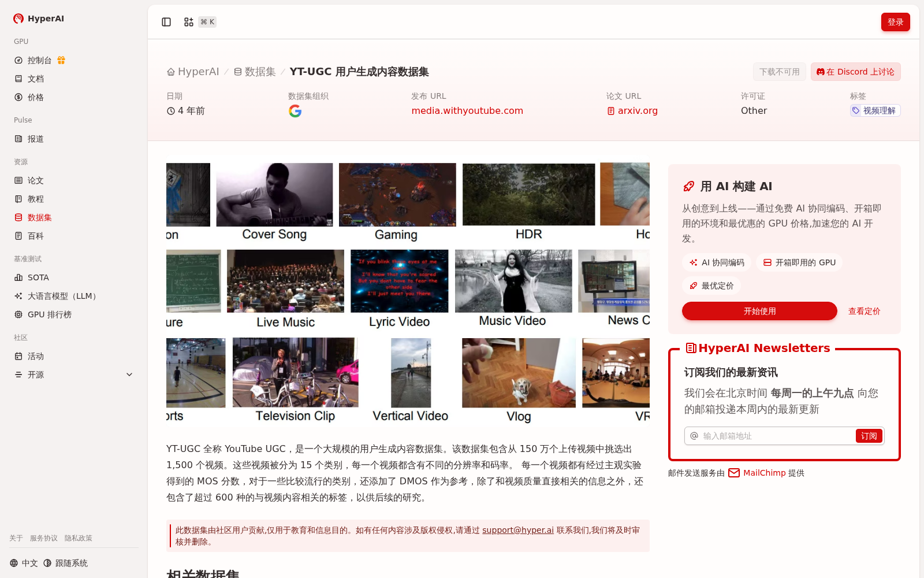The width and height of the screenshot is (924, 578).
Task: Open media.withyoutube.com link
Action: [x=467, y=110]
